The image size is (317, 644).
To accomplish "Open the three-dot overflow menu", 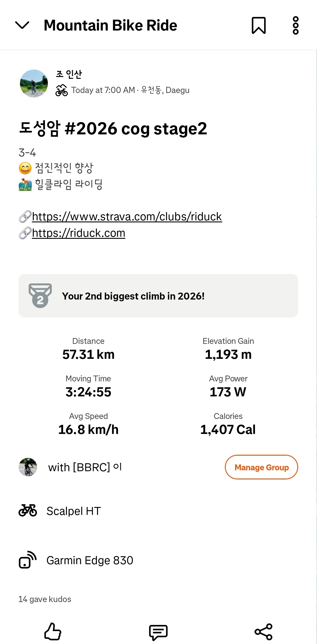I will (x=296, y=26).
